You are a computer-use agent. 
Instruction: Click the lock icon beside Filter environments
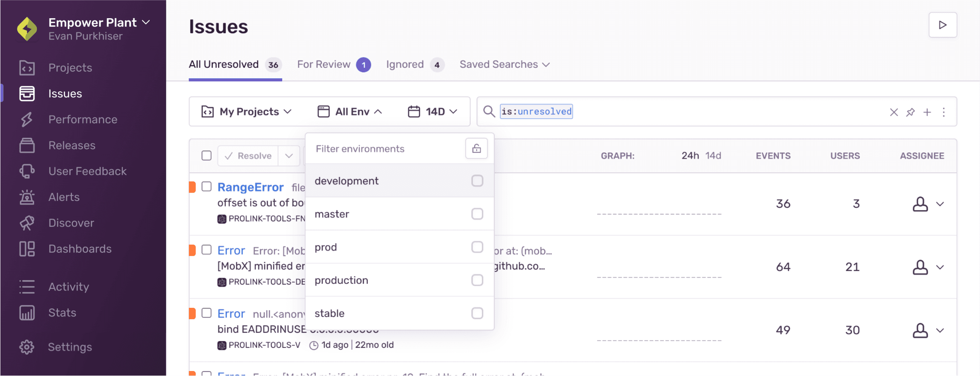pos(476,149)
